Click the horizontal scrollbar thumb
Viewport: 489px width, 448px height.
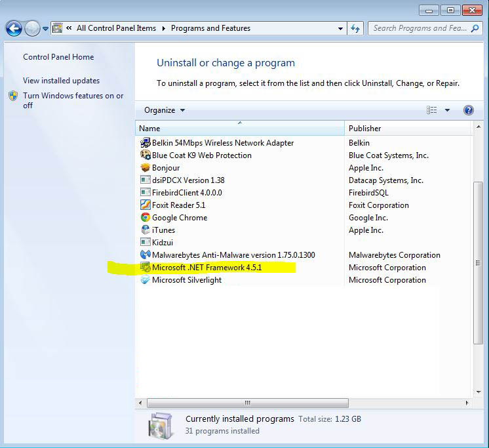pos(248,403)
